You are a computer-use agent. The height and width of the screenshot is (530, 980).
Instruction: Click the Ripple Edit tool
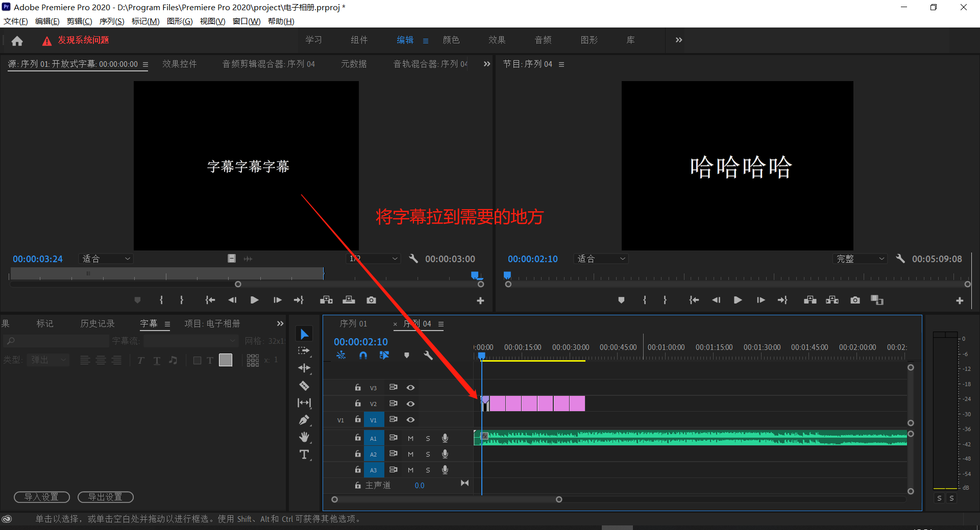(x=304, y=368)
